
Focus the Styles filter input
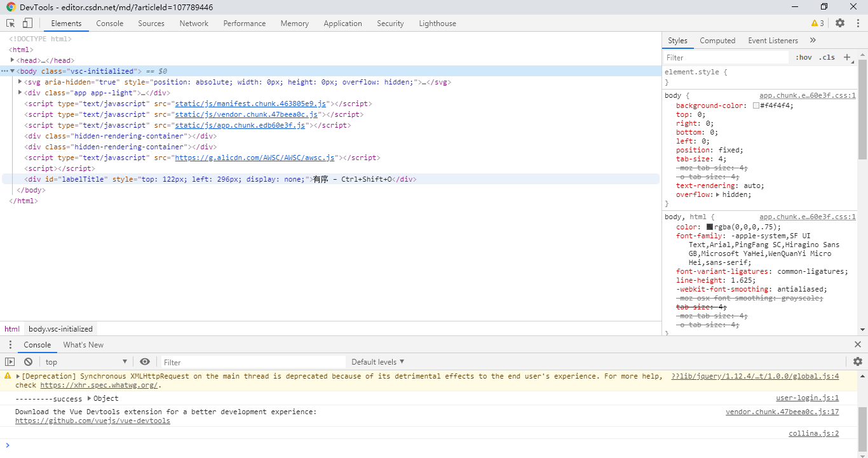(x=726, y=57)
